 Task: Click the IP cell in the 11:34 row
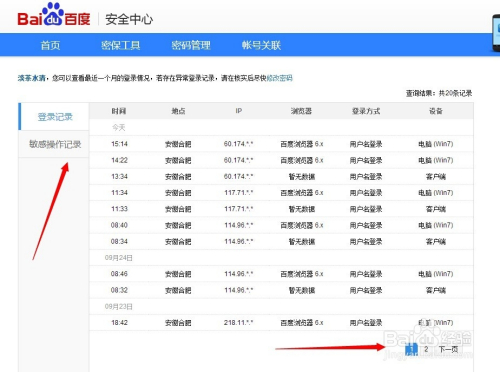click(x=239, y=192)
